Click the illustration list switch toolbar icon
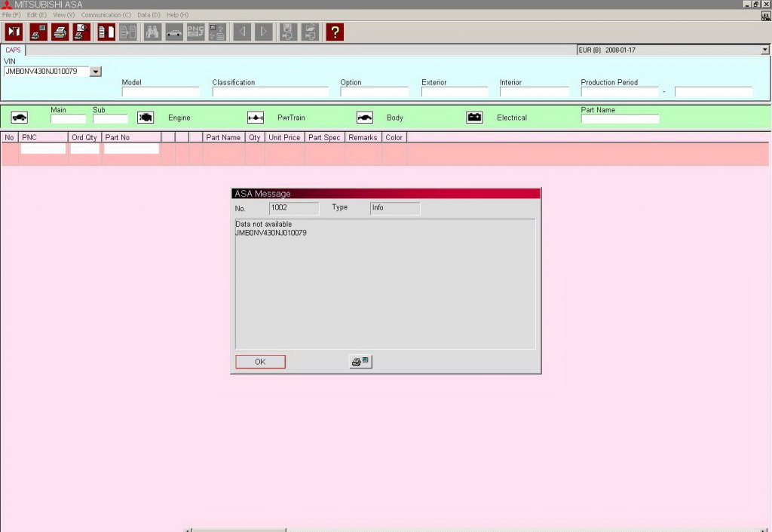This screenshot has height=532, width=772. [x=217, y=32]
